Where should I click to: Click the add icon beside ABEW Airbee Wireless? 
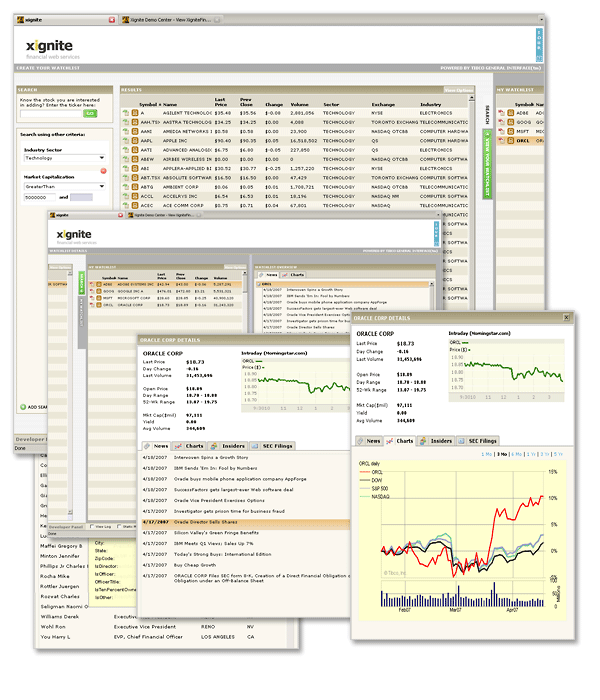(126, 159)
